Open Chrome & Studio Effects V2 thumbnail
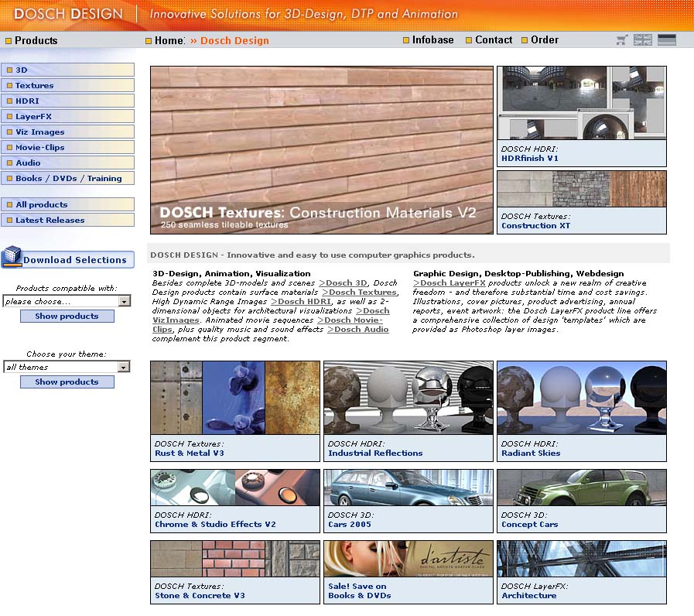The width and height of the screenshot is (694, 616). click(x=235, y=488)
